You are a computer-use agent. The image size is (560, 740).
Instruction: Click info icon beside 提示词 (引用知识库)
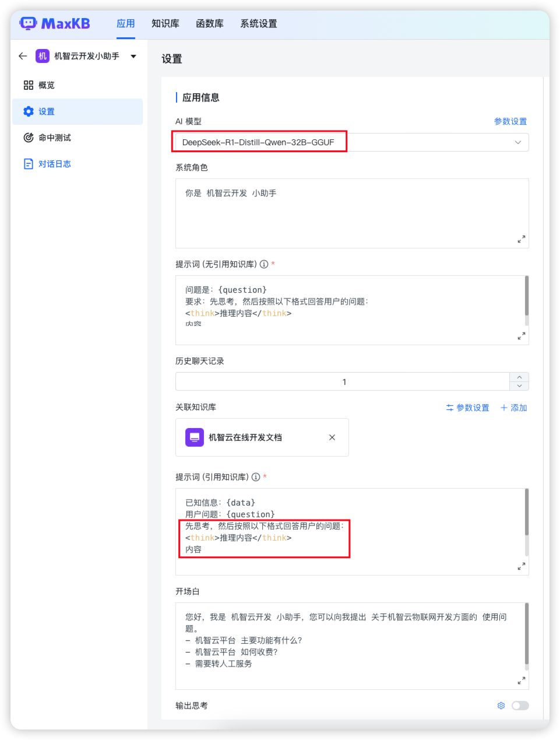pyautogui.click(x=256, y=477)
